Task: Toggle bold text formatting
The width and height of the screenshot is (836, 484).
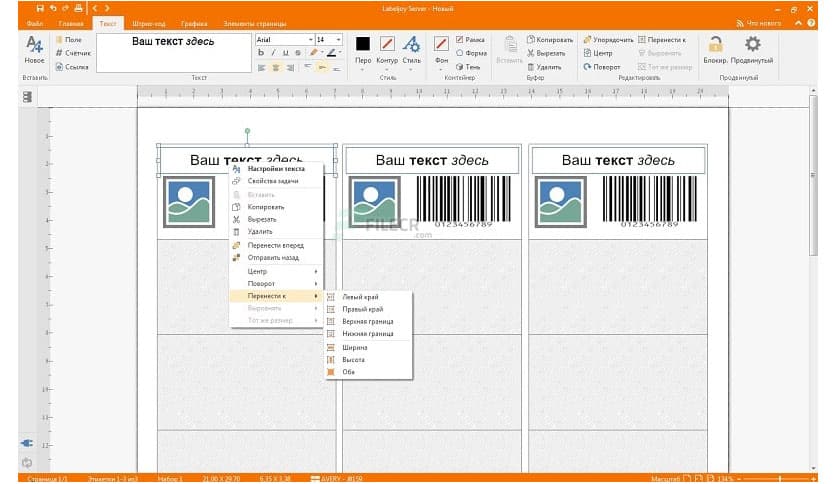Action: click(x=262, y=53)
